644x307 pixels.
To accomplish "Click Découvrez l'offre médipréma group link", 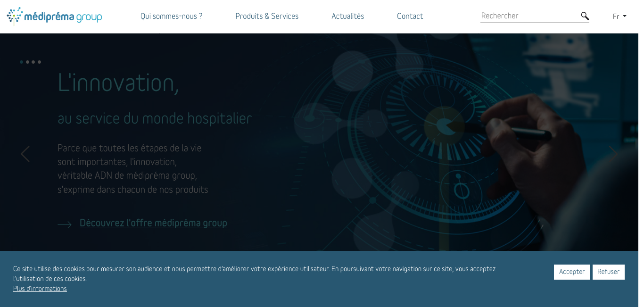I will click(x=153, y=223).
